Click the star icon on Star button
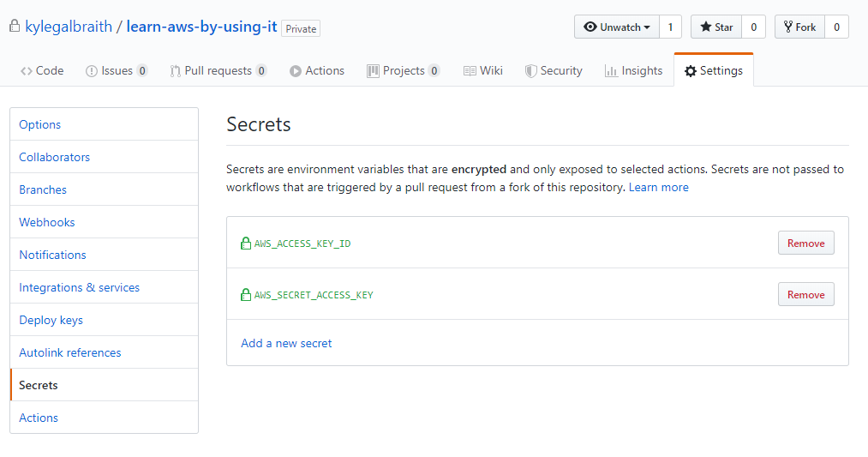 (x=705, y=27)
